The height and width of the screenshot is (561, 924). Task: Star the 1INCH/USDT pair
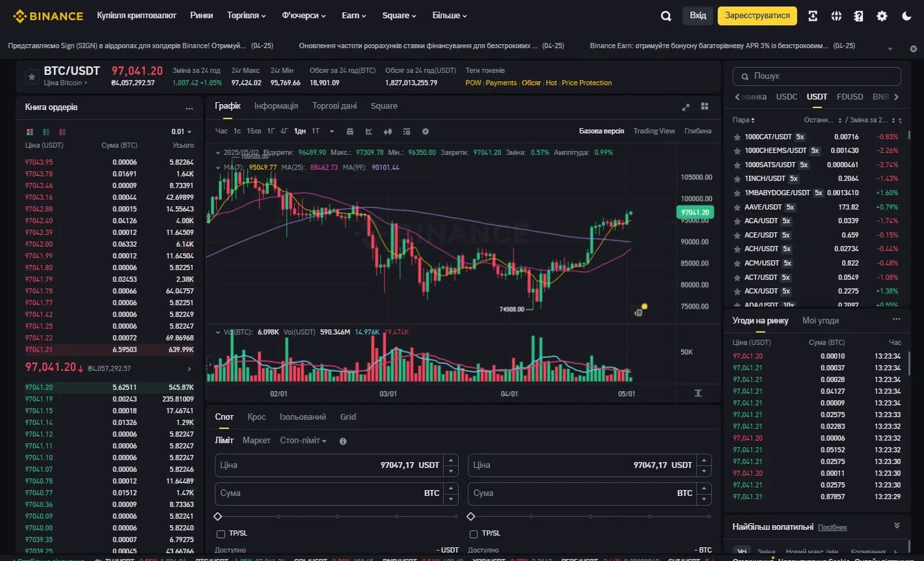coord(737,179)
